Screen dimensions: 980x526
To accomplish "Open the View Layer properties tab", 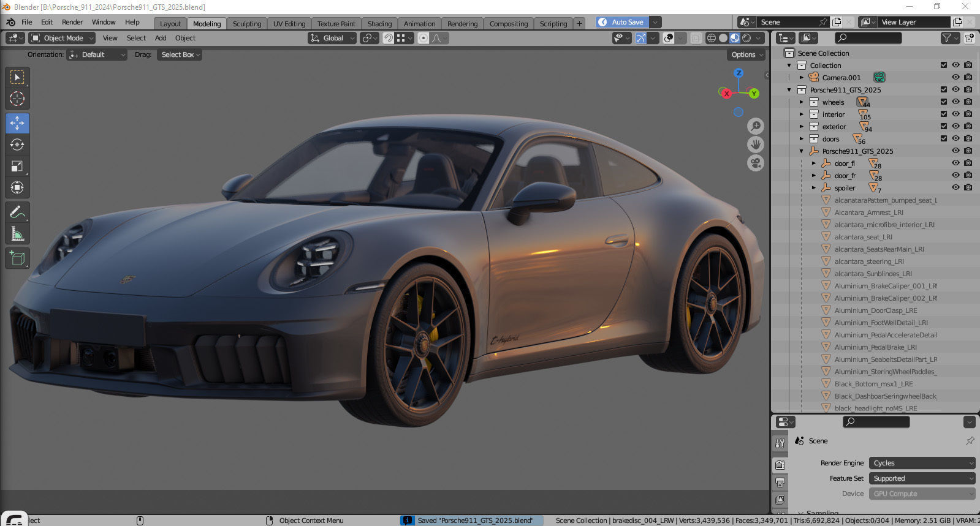I will tap(780, 499).
